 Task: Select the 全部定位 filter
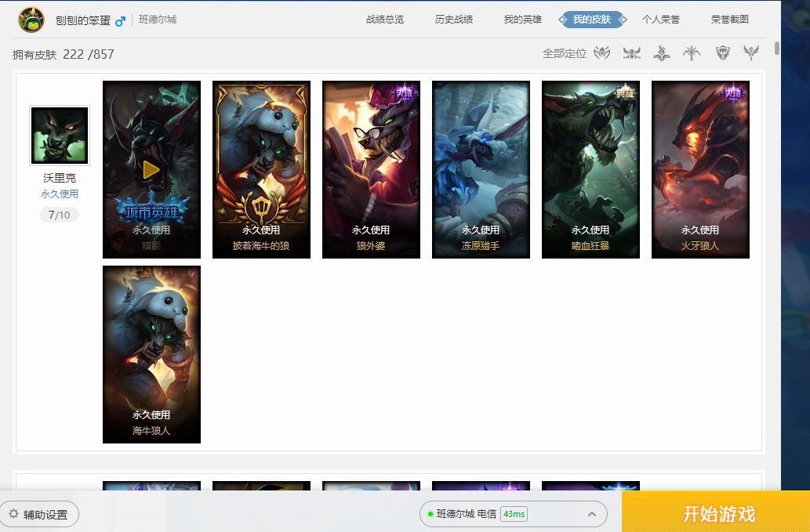click(x=565, y=53)
